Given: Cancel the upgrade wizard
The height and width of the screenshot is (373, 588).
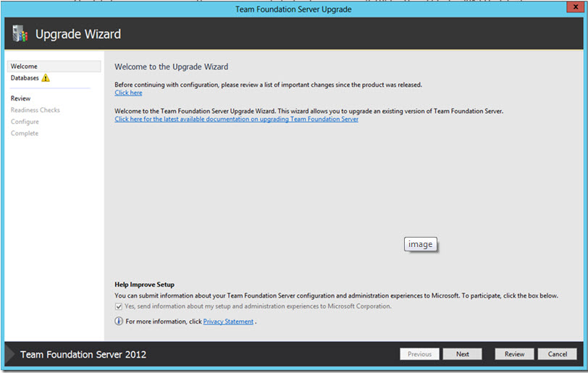Looking at the screenshot, I should (558, 354).
